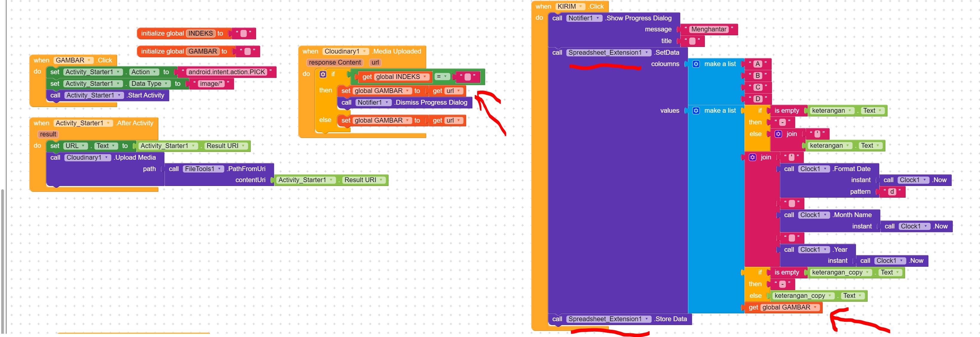Click the pattern text field containing d
Screen dimensions: 980x337
[892, 192]
